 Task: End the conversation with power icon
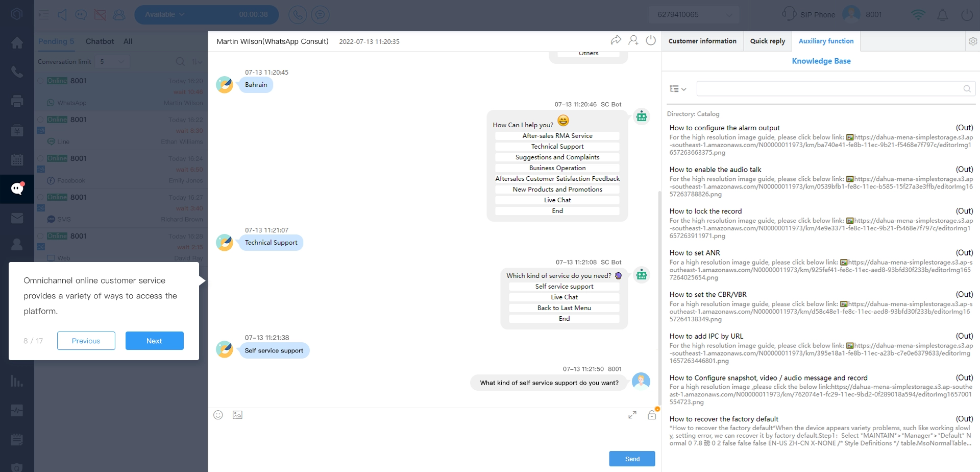coord(651,40)
